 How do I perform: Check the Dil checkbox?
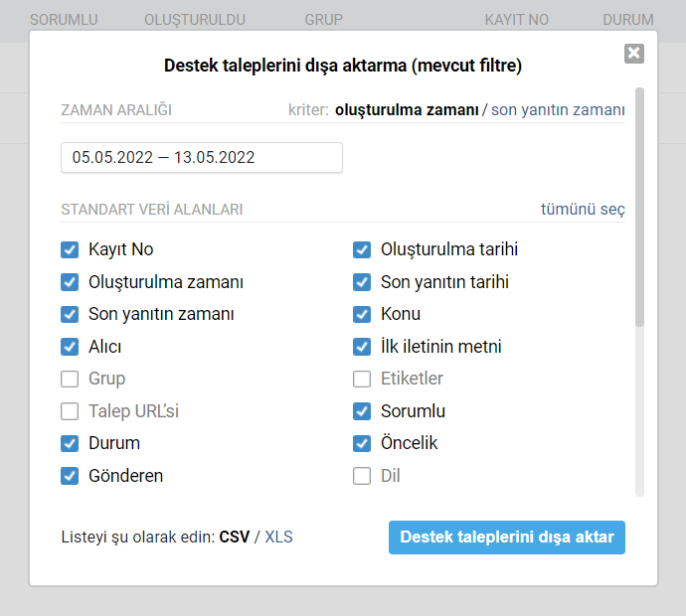tap(362, 476)
